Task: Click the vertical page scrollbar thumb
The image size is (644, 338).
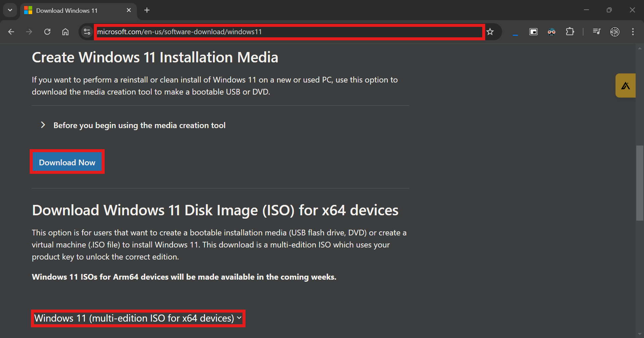Action: 640,183
